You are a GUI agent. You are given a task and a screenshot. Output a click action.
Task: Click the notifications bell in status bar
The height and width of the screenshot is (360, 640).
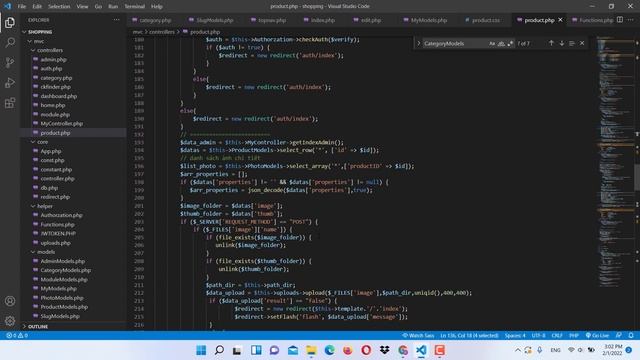click(631, 336)
